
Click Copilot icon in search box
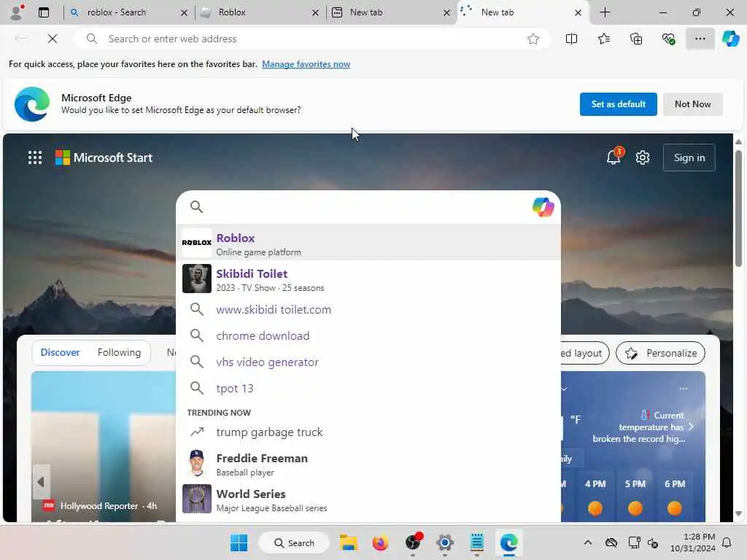coord(543,207)
